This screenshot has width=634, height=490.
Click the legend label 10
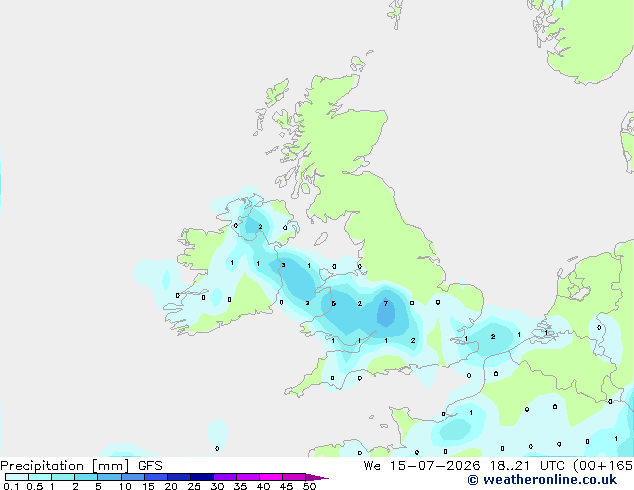pyautogui.click(x=125, y=486)
